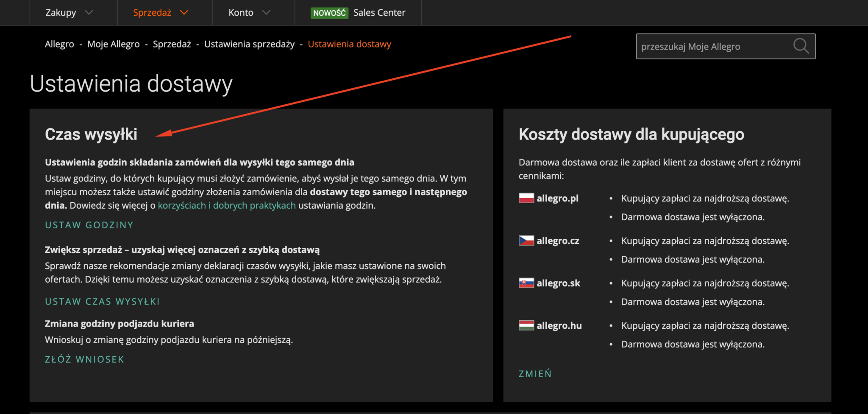This screenshot has width=868, height=414.
Task: Click ZŁÓŻ WNIOSEK
Action: tap(85, 359)
